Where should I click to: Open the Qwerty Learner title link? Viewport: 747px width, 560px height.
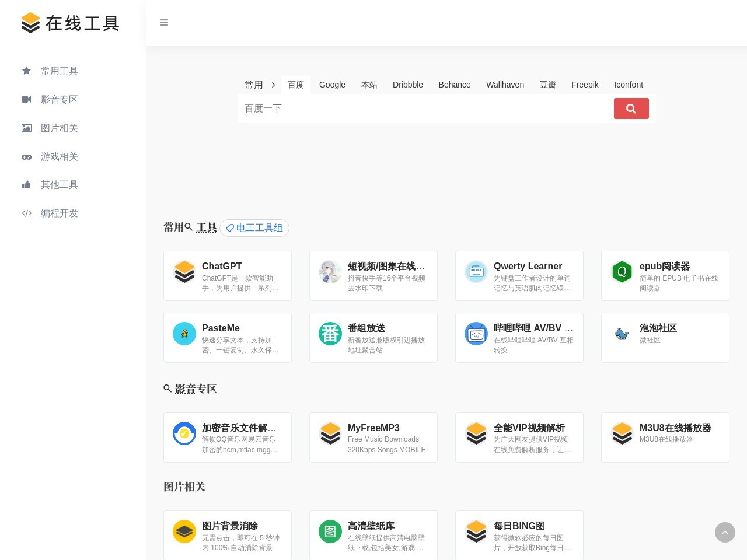tap(528, 266)
